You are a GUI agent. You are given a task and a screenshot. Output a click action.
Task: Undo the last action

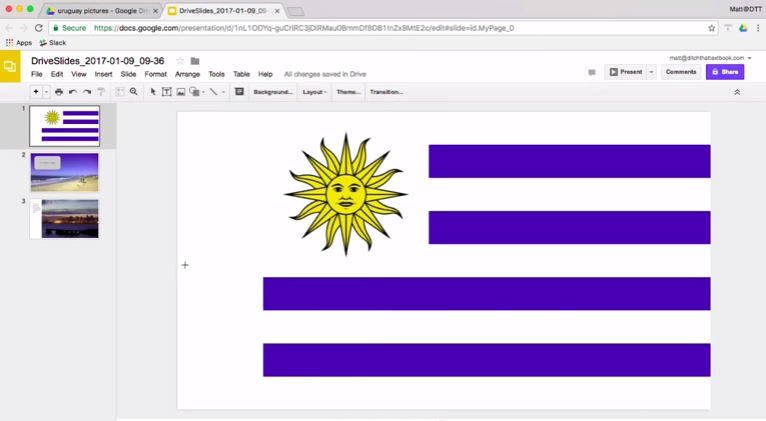(x=73, y=92)
